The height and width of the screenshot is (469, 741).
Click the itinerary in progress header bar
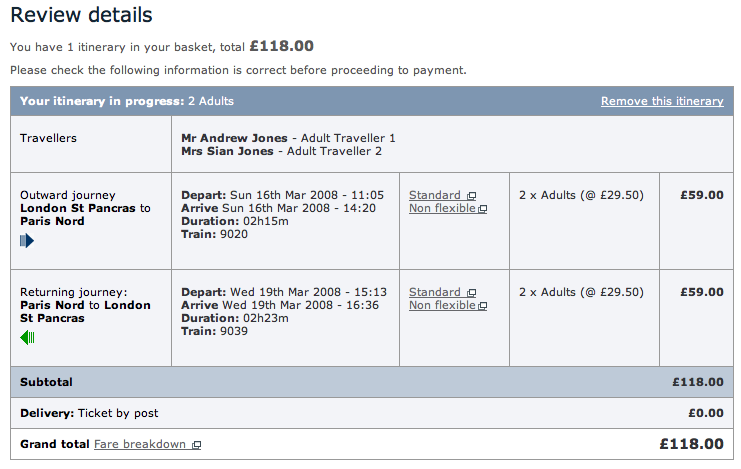click(x=300, y=101)
